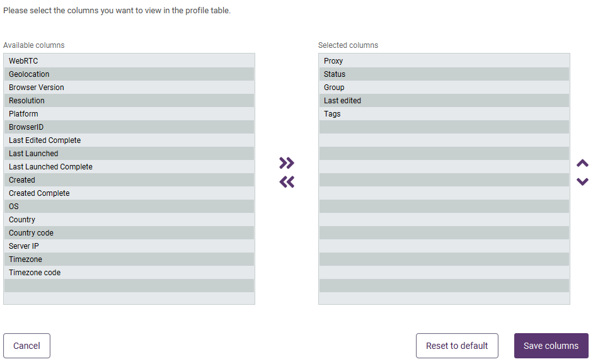593x364 pixels.
Task: Select WebRTC in available columns
Action: click(129, 61)
